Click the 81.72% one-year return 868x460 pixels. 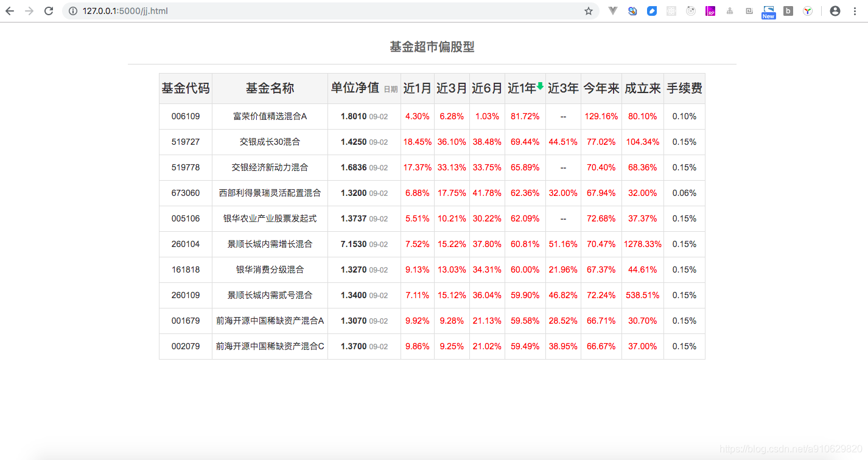tap(525, 116)
